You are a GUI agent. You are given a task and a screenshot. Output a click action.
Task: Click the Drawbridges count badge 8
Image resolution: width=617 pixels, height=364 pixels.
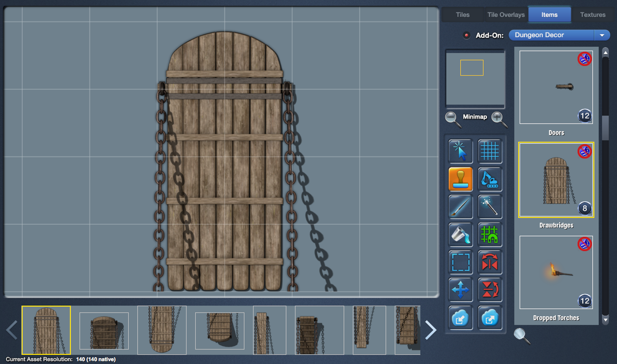(x=585, y=209)
